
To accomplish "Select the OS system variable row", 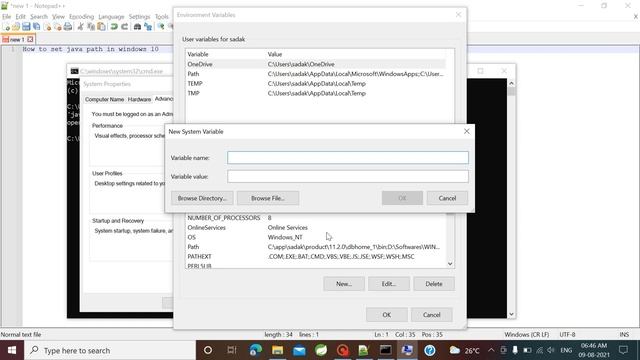I will (x=316, y=237).
